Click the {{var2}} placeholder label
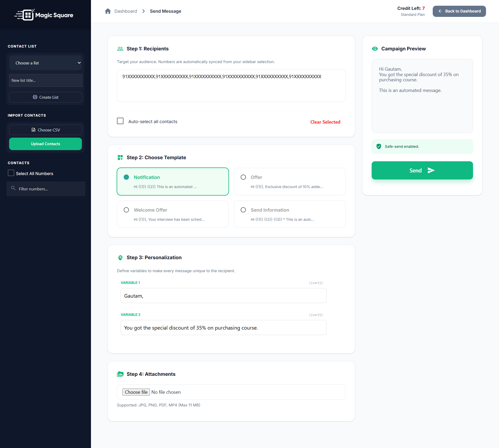499x448 pixels. 316,315
